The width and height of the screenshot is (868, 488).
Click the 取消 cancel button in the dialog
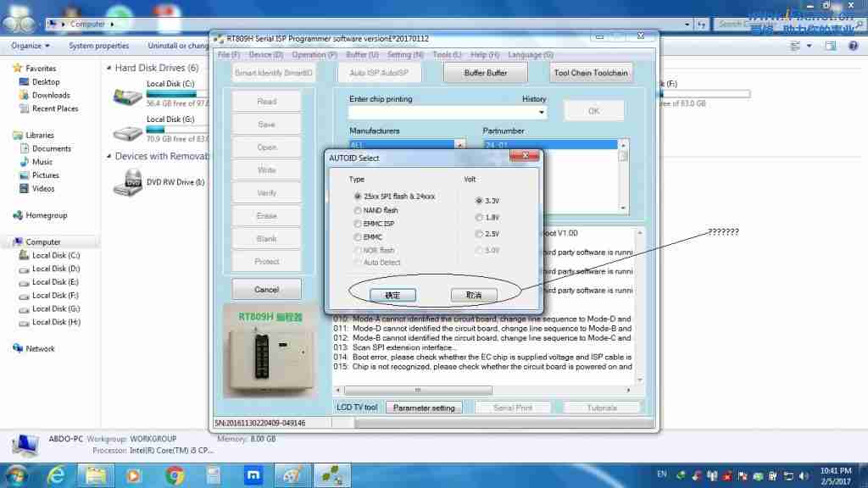point(473,295)
